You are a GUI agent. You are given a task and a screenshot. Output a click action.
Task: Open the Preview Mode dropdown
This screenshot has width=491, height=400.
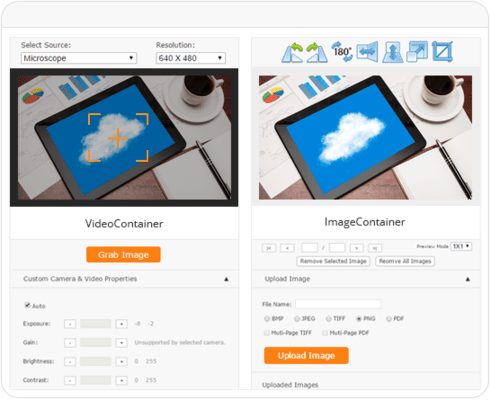(x=461, y=246)
